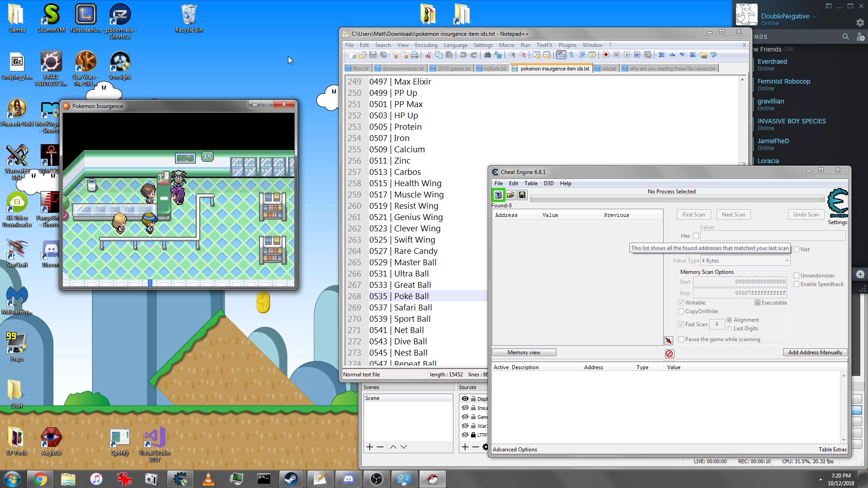Select the Last Digits radio button
Viewport: 868px width, 488px height.
[729, 328]
